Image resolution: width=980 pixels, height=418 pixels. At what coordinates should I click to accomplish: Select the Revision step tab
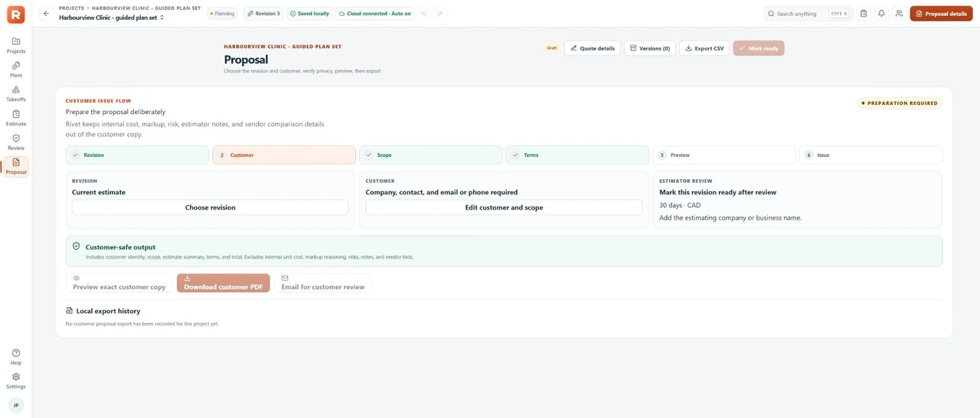pyautogui.click(x=137, y=155)
